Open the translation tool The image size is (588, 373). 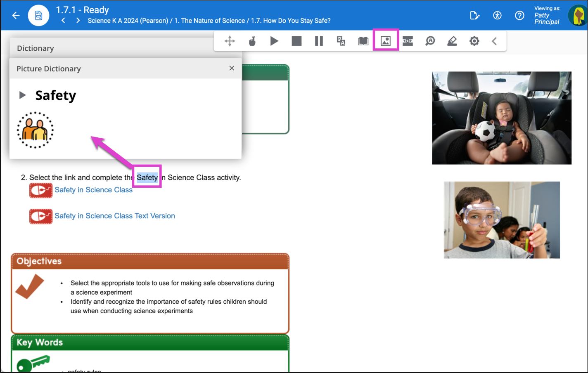(341, 41)
